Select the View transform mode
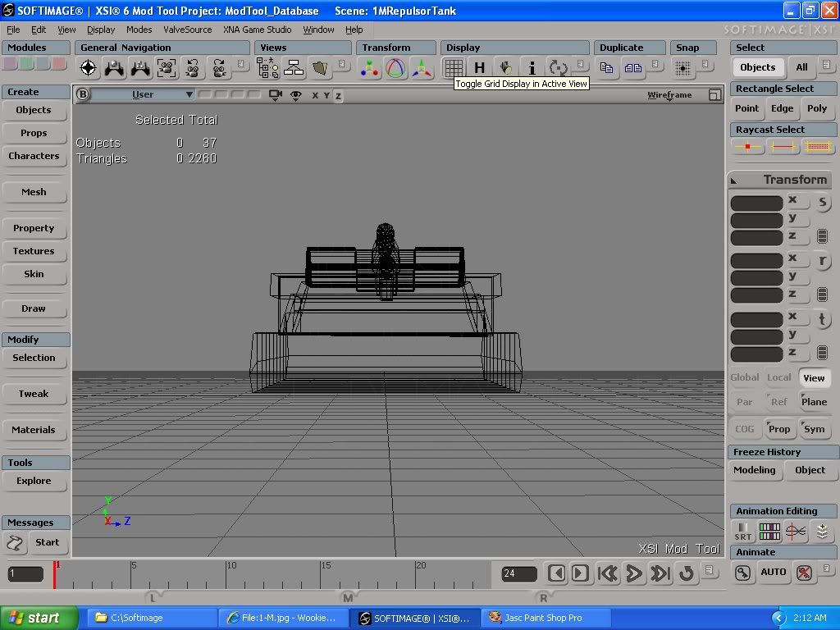 click(x=814, y=377)
